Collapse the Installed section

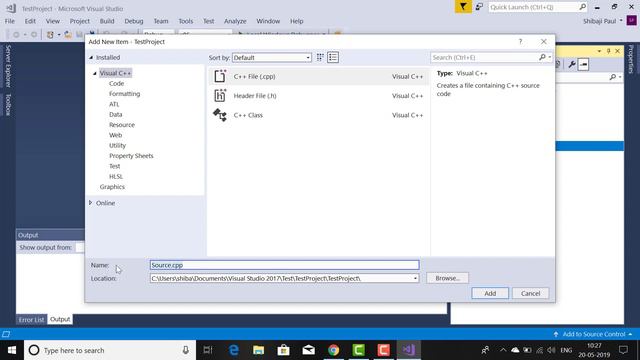(91, 58)
